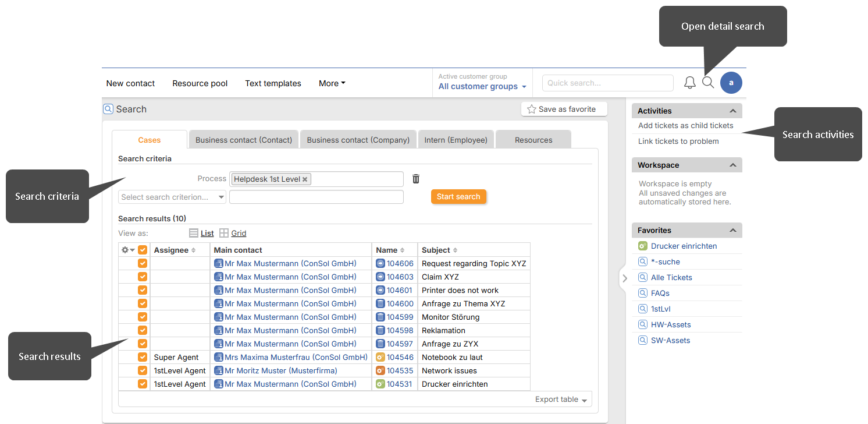Click into the Process criteria field
868x424 pixels.
[316, 179]
